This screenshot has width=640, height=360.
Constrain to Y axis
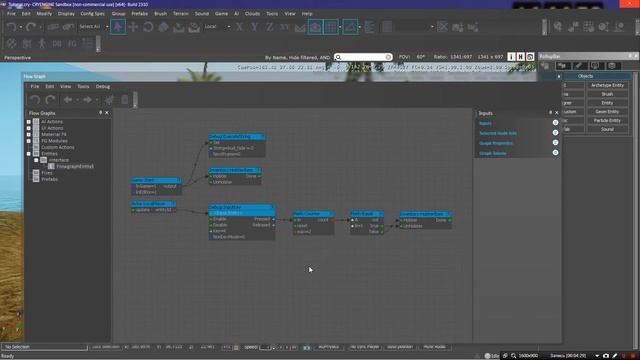(254, 27)
